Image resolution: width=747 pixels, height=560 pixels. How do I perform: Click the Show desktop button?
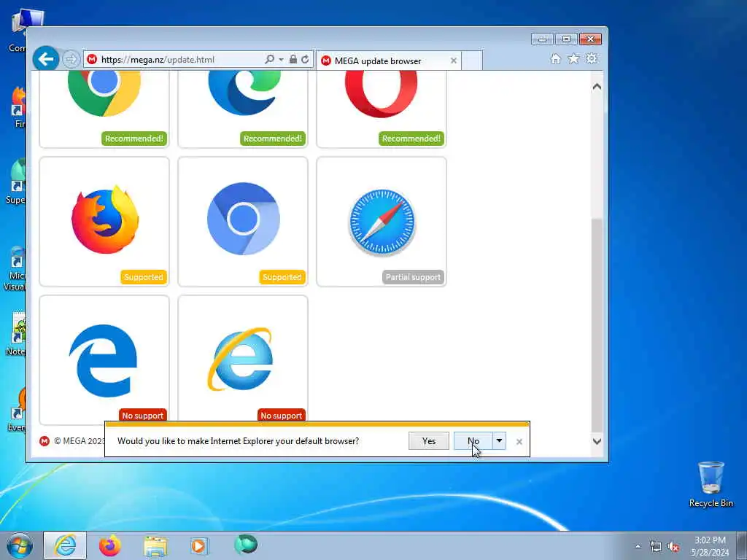click(x=742, y=545)
